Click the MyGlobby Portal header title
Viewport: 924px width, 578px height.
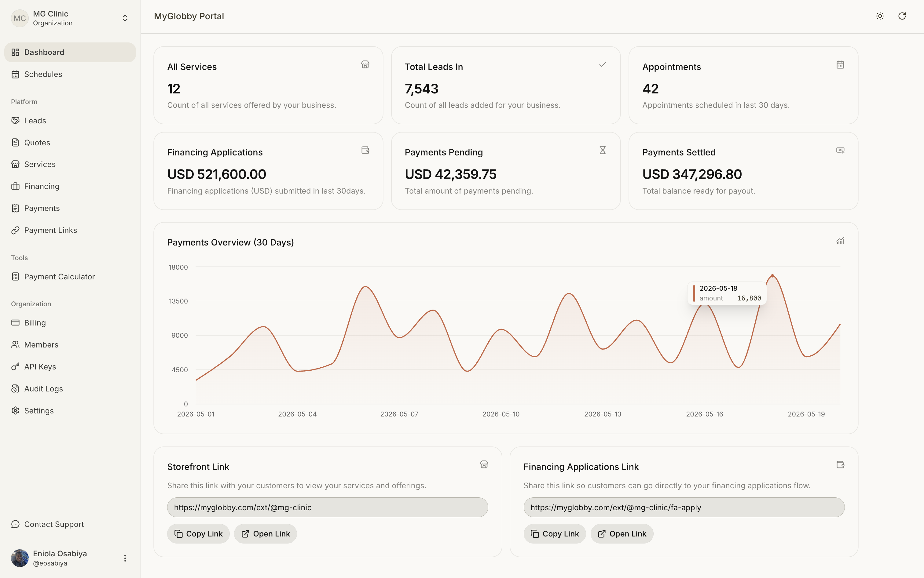pyautogui.click(x=189, y=16)
